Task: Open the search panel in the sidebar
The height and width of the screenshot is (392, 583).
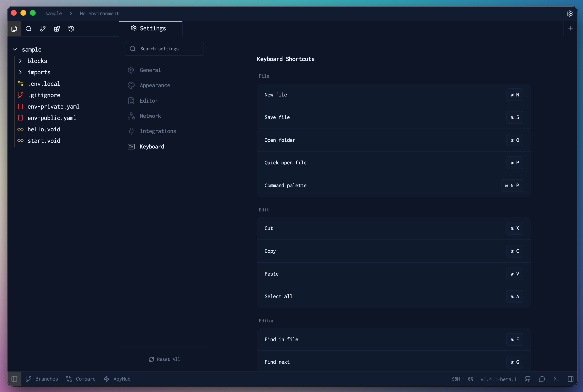Action: 28,29
